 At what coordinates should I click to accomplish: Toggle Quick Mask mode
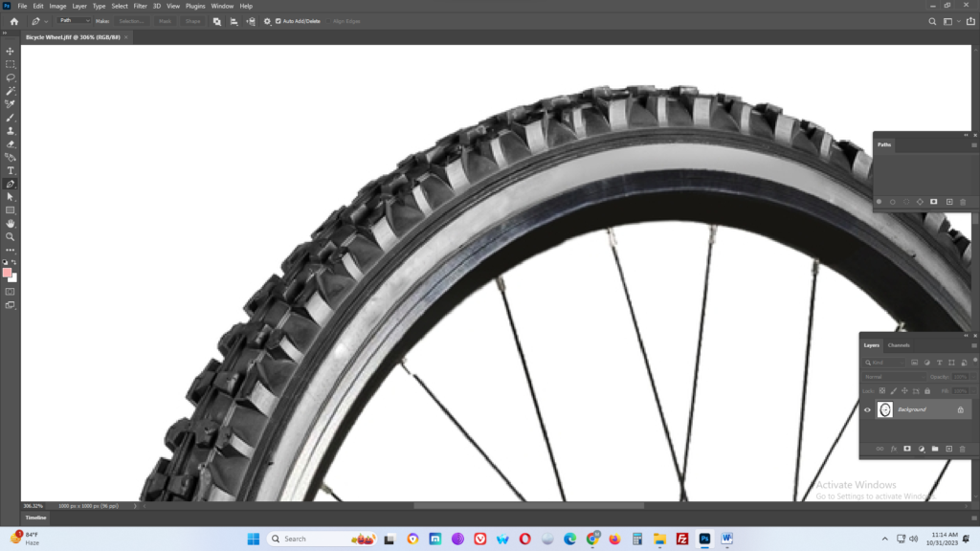click(x=10, y=292)
